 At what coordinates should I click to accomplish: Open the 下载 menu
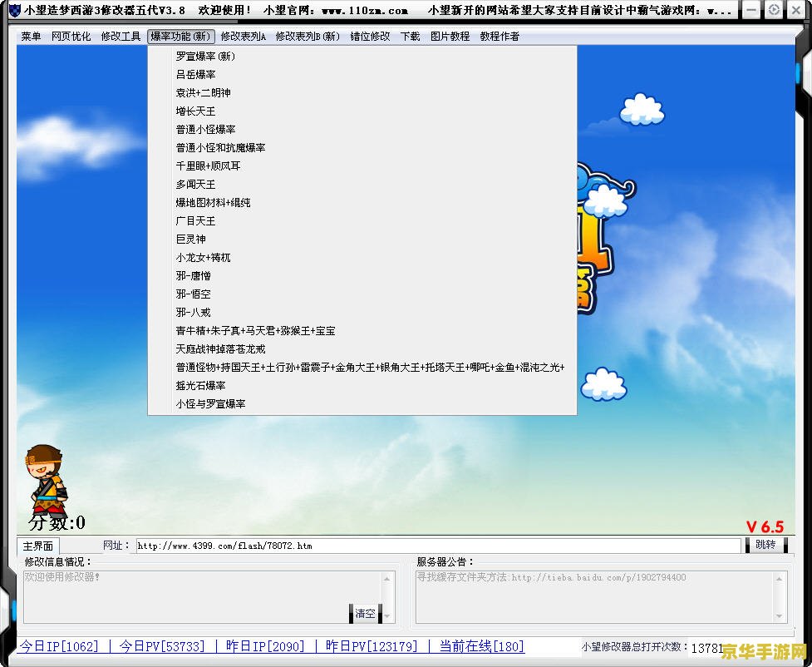(410, 37)
